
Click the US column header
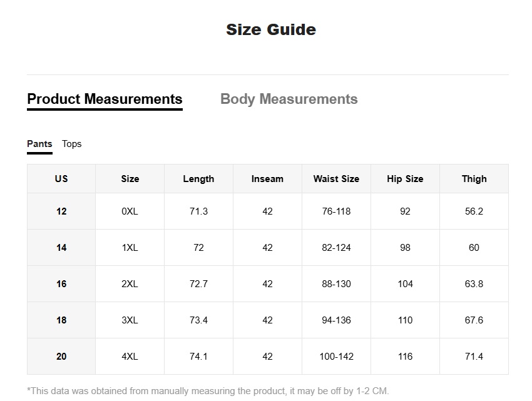[61, 179]
